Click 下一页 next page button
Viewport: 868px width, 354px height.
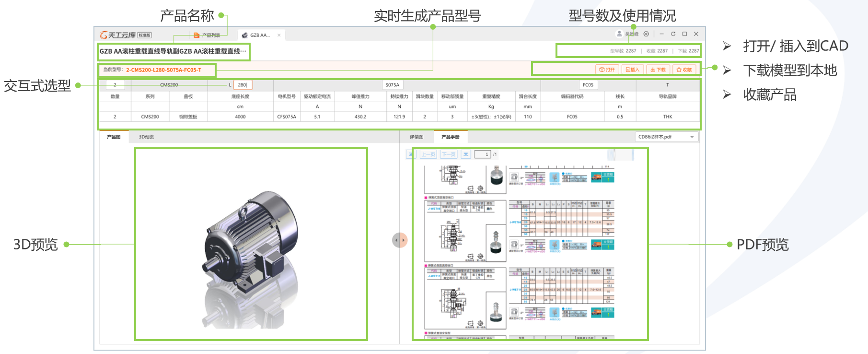point(449,154)
